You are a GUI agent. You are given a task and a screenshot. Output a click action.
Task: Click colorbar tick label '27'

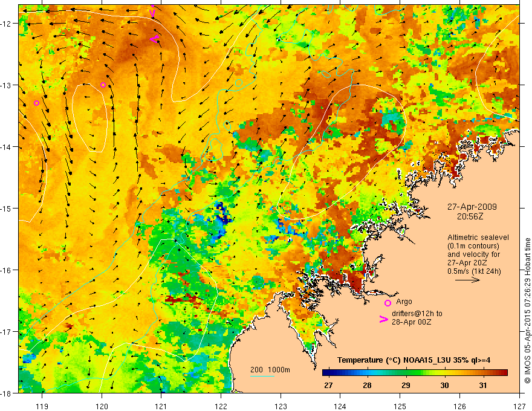pos(328,386)
